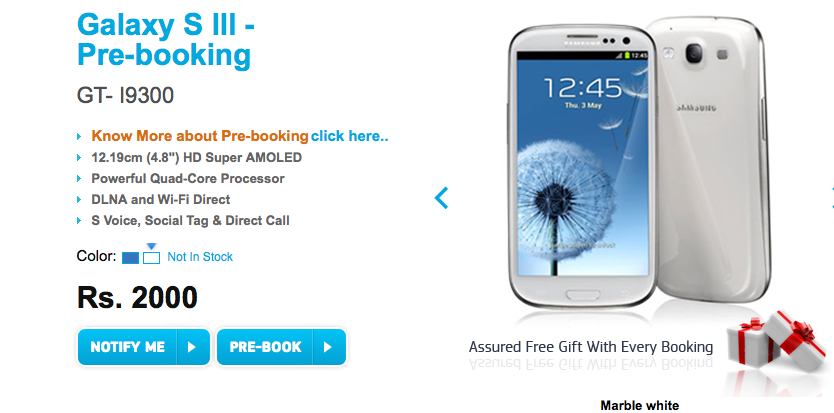Screen dimensions: 834x413
Task: Click the 'Not In Stock' status link
Action: pos(200,257)
